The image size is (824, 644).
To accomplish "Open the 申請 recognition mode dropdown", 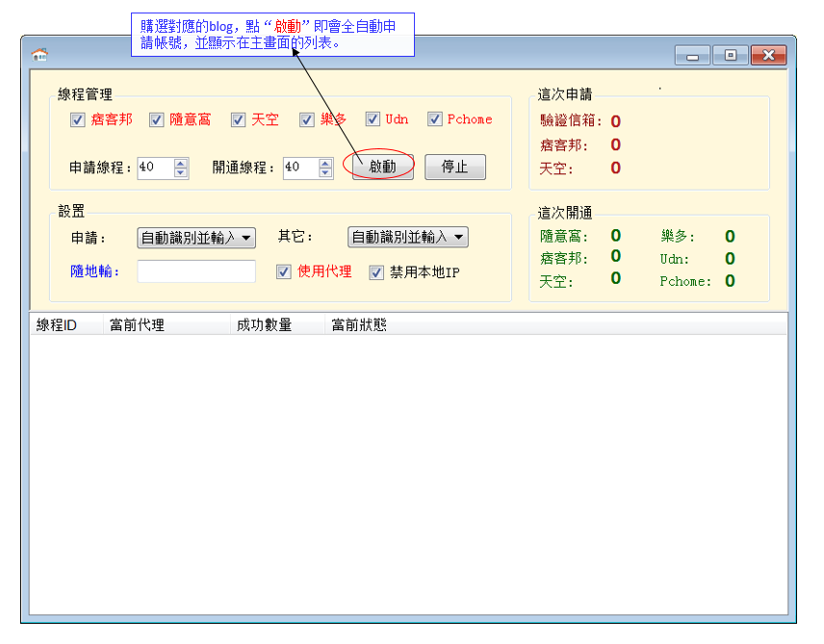I will pyautogui.click(x=196, y=238).
